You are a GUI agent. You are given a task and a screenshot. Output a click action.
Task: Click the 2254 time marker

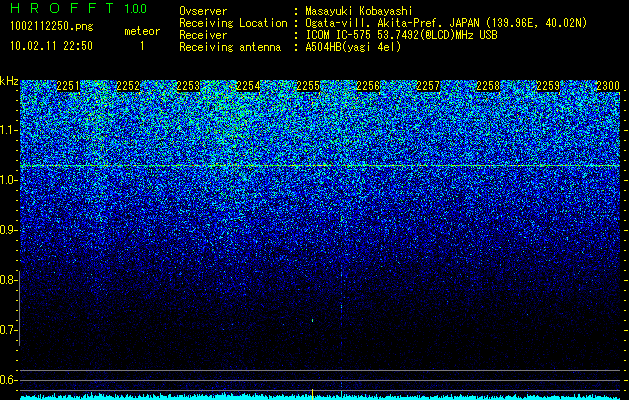[248, 86]
